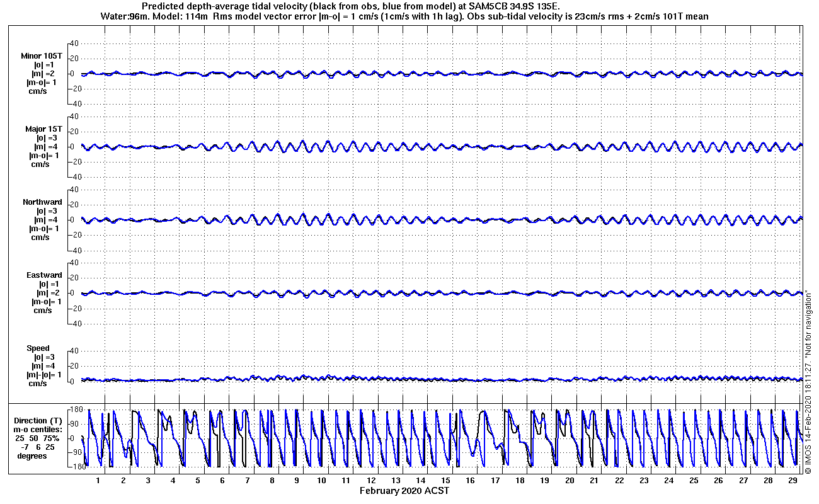The height and width of the screenshot is (504, 819).
Task: Select day 23 on the date axis
Action: click(x=644, y=481)
